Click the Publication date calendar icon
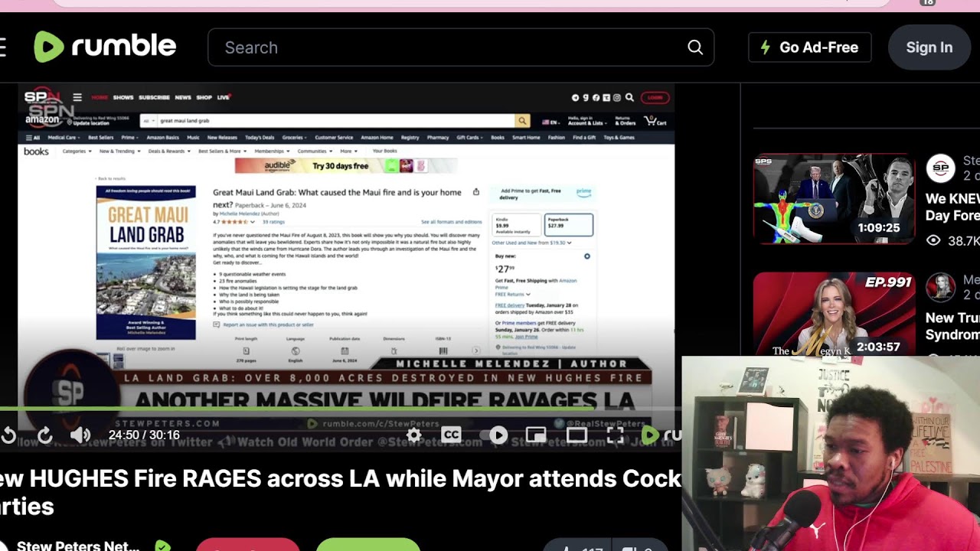Viewport: 980px width, 551px height. (345, 350)
